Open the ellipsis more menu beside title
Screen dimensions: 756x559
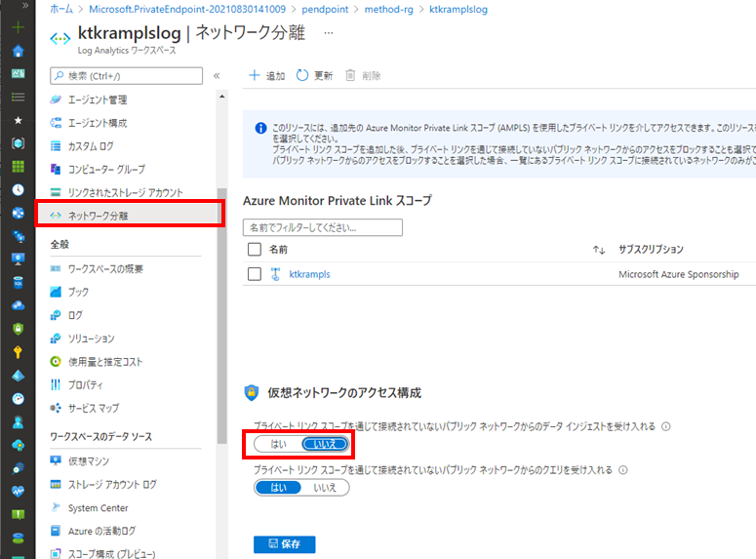(x=329, y=33)
